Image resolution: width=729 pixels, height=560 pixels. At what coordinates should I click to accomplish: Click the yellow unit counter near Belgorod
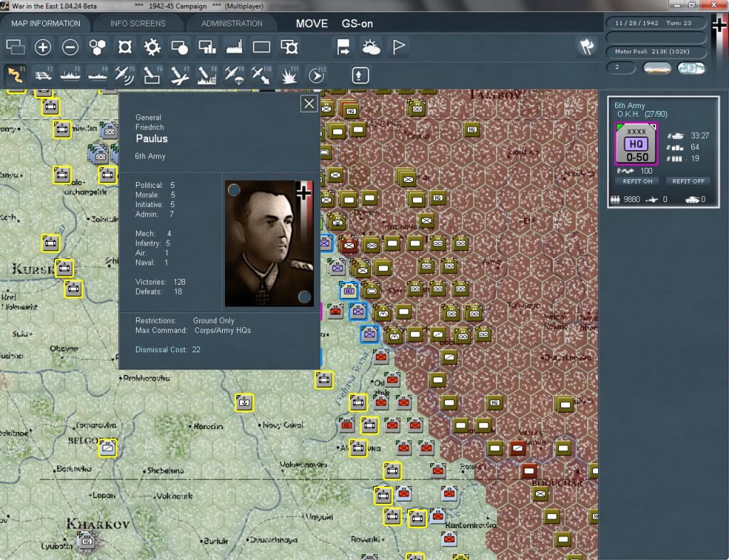click(107, 448)
